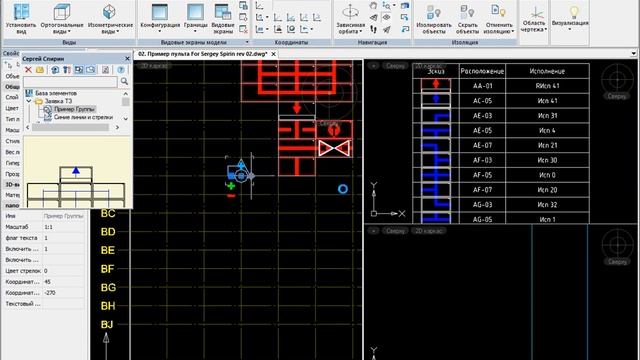Click the -270 coordinate value field

click(x=64, y=293)
